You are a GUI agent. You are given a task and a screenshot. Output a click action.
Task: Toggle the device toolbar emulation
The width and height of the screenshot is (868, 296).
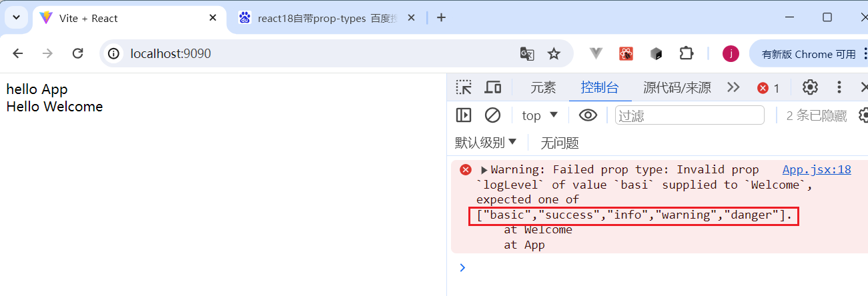pos(493,87)
